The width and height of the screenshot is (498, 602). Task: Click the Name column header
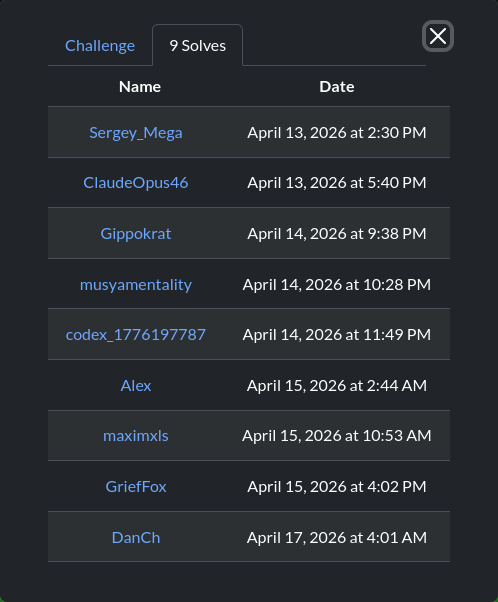click(140, 87)
